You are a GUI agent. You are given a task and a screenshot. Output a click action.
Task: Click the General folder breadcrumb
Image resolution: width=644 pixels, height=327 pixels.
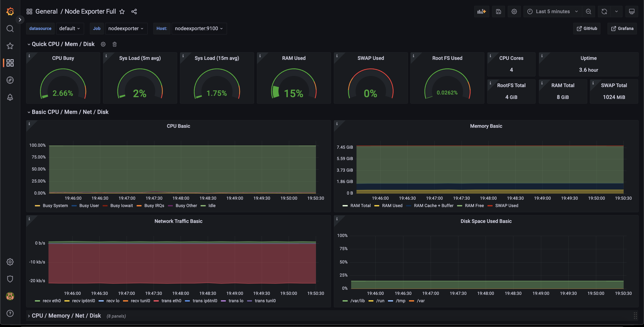46,11
